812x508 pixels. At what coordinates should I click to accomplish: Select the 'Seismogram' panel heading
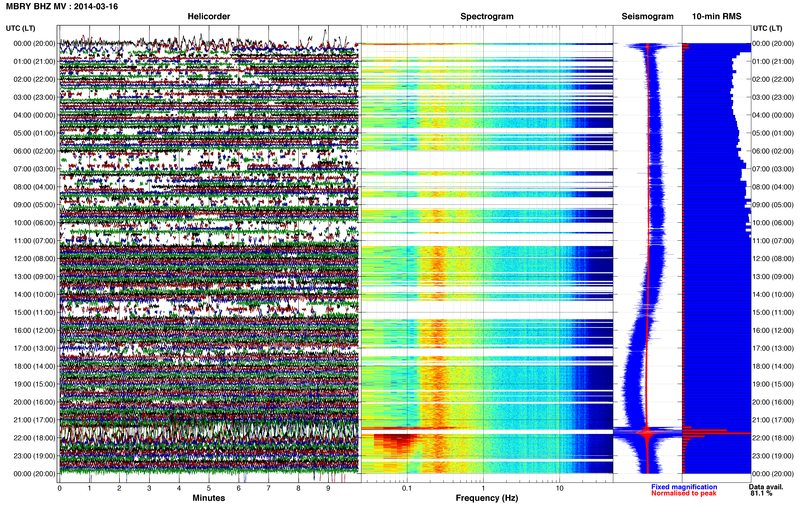tap(648, 16)
